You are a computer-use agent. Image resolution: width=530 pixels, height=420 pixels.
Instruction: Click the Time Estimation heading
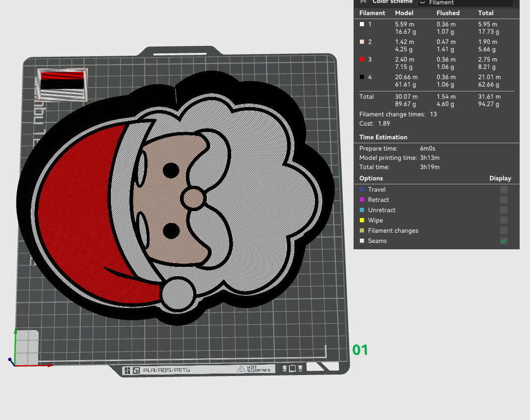[383, 137]
